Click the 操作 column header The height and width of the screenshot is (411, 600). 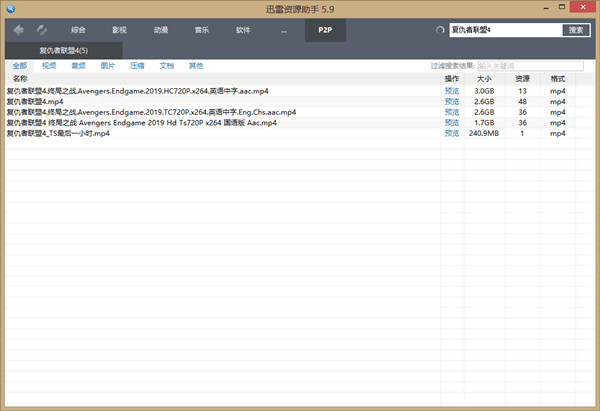coord(452,79)
